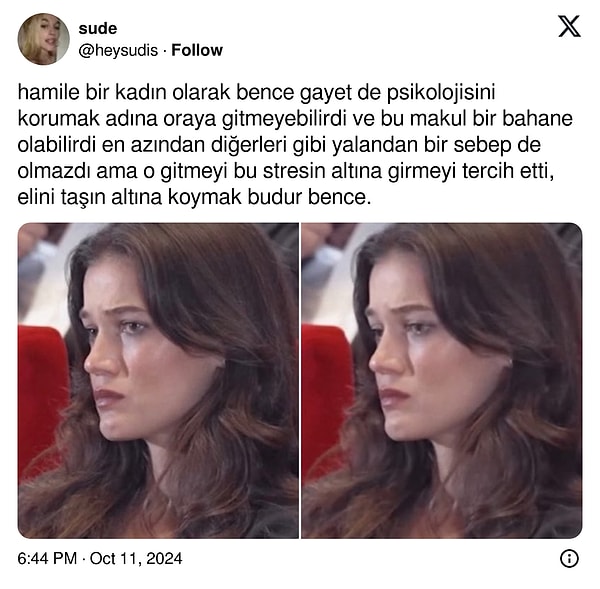This screenshot has width=600, height=589.
Task: Open sude's profile avatar picture
Action: coord(44,39)
